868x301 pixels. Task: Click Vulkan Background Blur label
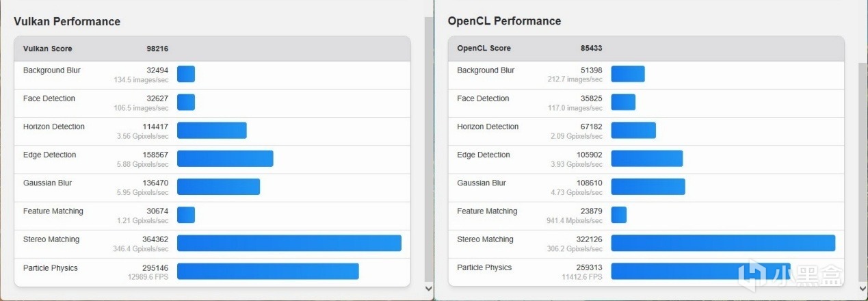[x=52, y=70]
